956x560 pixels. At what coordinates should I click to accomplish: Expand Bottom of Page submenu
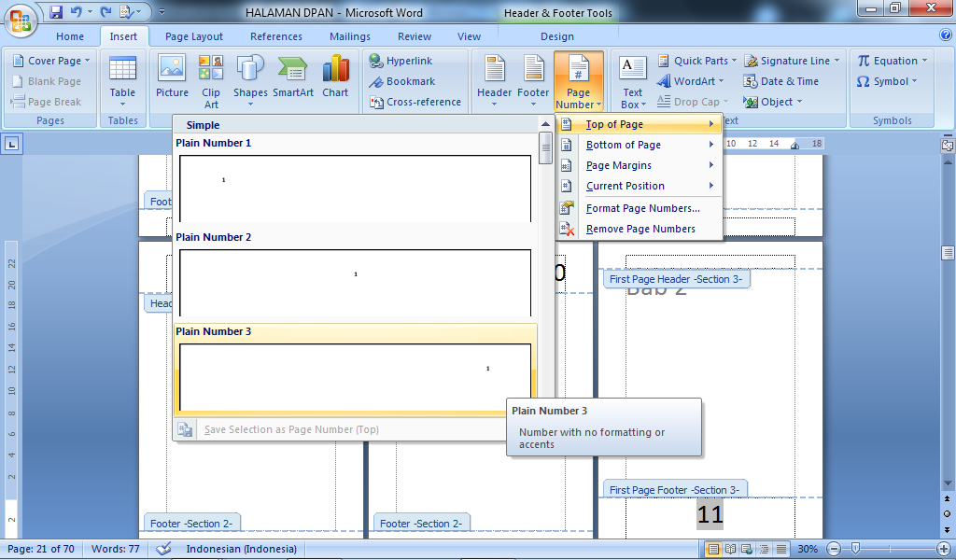pos(639,145)
